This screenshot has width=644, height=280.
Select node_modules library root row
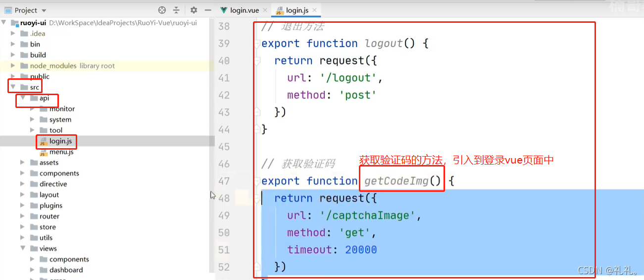click(107, 66)
